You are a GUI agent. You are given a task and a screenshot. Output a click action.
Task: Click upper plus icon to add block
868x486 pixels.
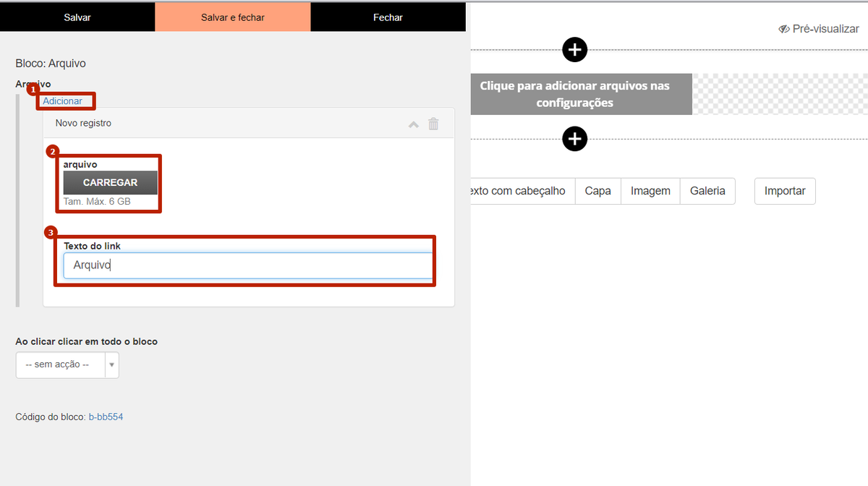pos(575,50)
